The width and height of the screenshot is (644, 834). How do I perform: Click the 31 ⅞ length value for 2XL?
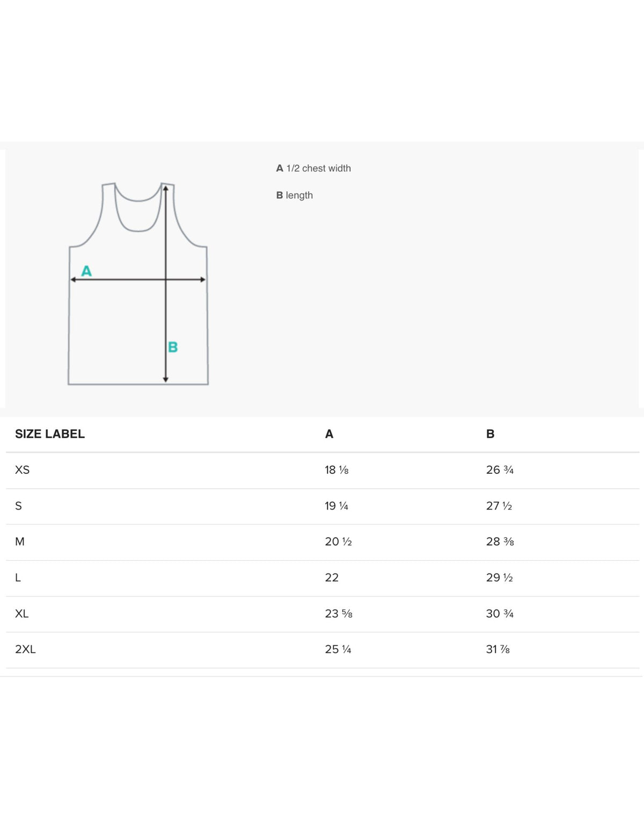[x=497, y=649]
